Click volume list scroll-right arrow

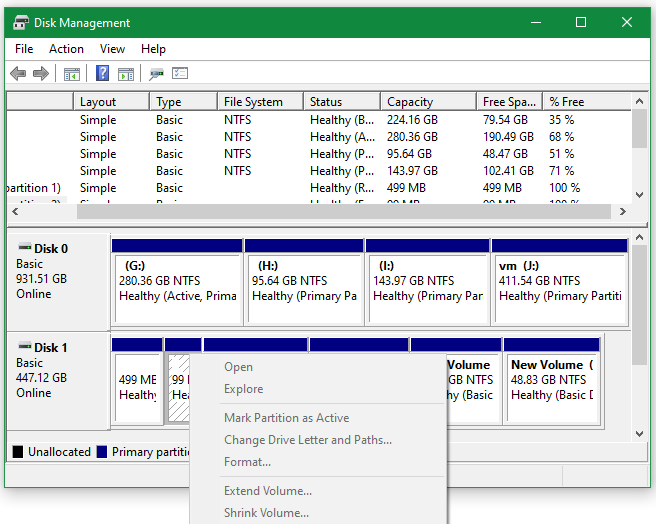(623, 212)
